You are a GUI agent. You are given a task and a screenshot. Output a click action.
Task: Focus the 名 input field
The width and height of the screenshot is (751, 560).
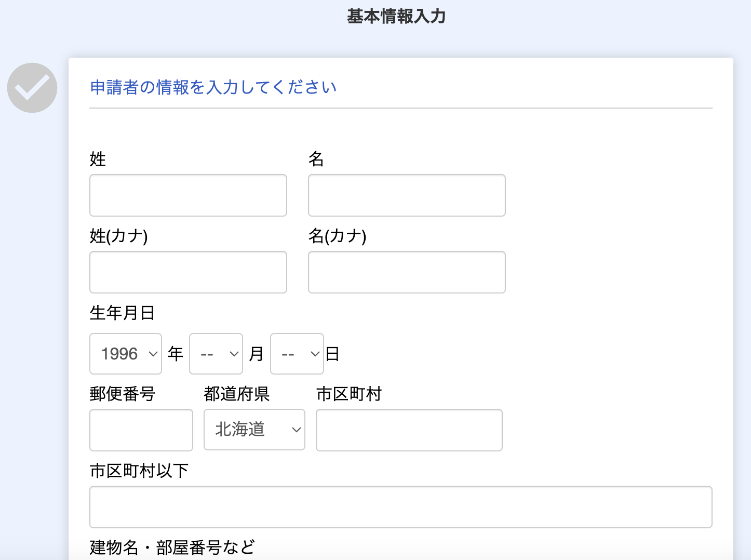pyautogui.click(x=407, y=195)
